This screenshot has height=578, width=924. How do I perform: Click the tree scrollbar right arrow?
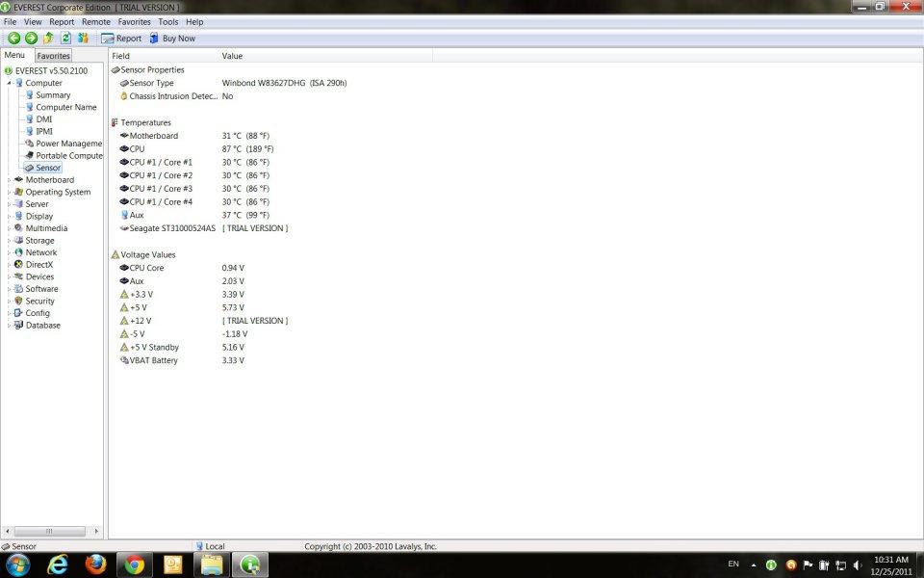tap(96, 532)
